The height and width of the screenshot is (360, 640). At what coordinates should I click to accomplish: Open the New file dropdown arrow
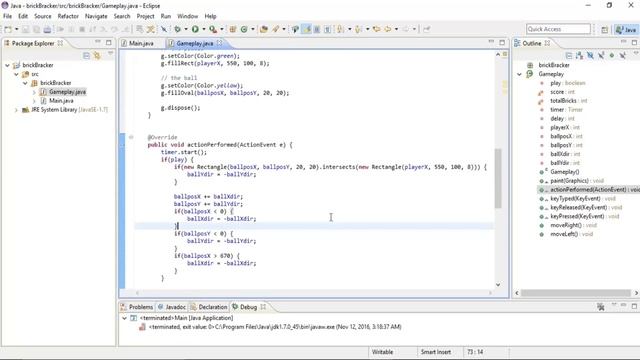pos(16,29)
